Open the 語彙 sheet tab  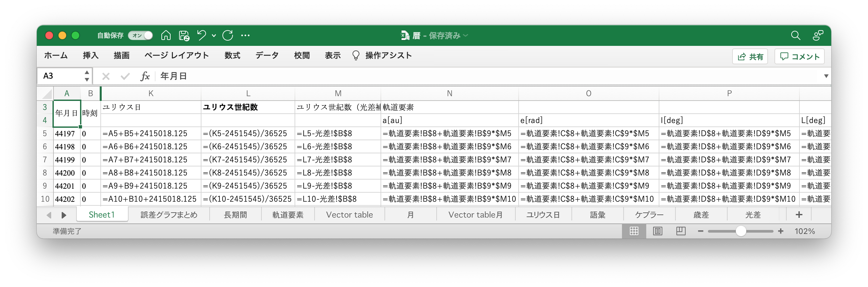tap(597, 215)
